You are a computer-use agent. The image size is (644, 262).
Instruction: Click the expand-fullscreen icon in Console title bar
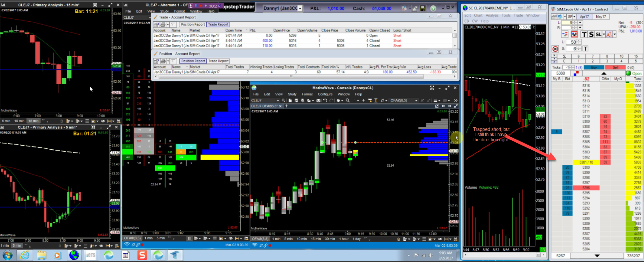[432, 88]
